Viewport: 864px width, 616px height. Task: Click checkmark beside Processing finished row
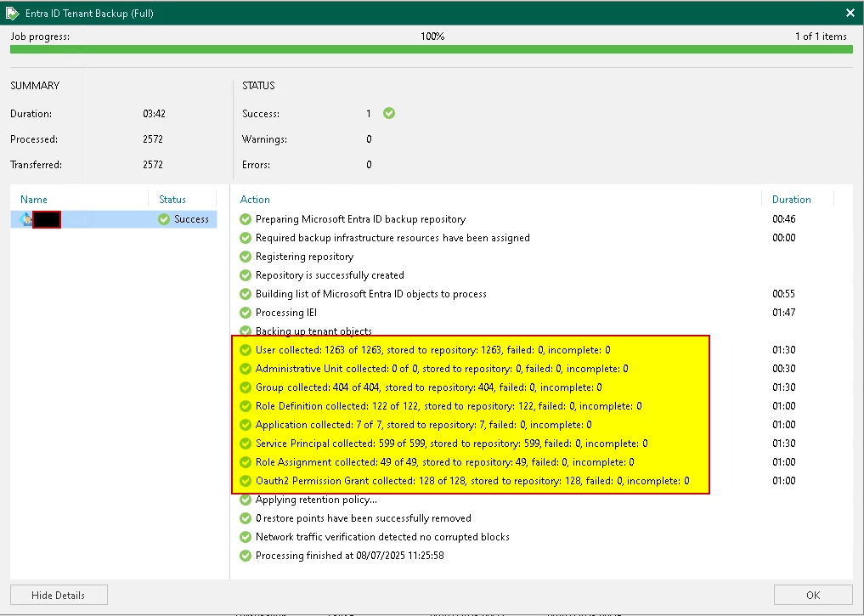click(246, 556)
